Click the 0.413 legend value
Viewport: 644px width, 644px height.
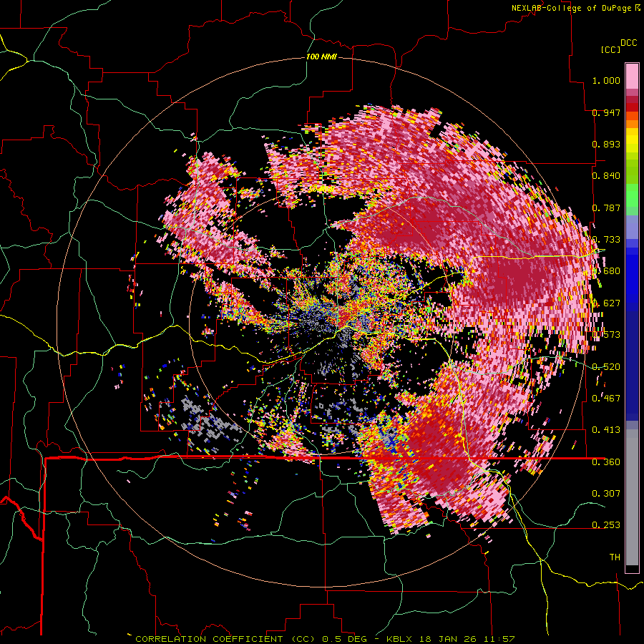click(606, 430)
